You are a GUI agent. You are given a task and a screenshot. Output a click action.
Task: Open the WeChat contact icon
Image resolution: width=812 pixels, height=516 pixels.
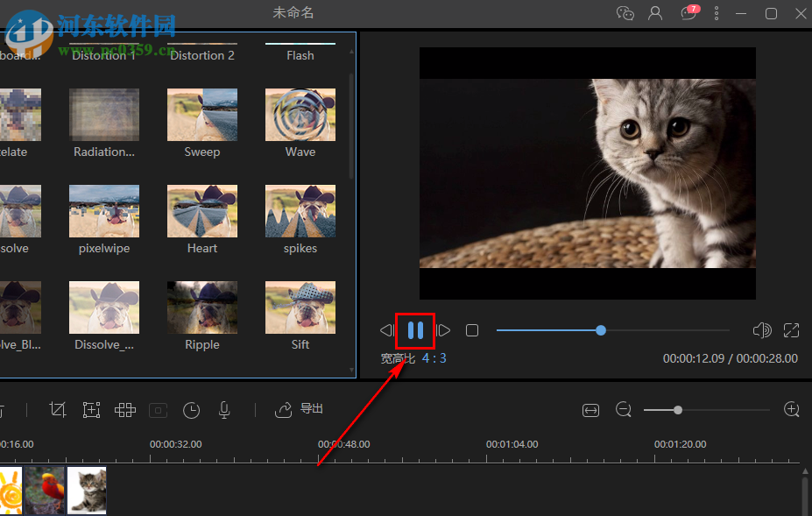(625, 13)
